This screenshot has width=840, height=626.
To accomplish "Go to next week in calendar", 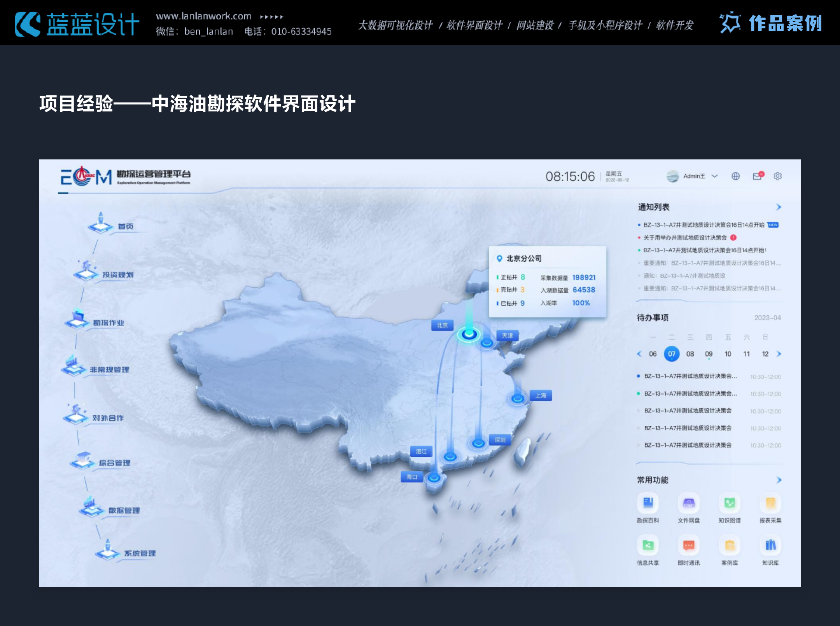I will tap(779, 354).
